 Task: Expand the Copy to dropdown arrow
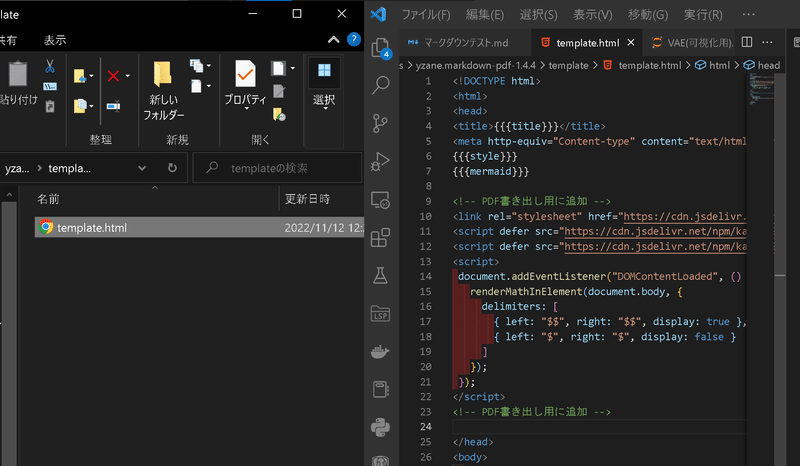(x=91, y=106)
